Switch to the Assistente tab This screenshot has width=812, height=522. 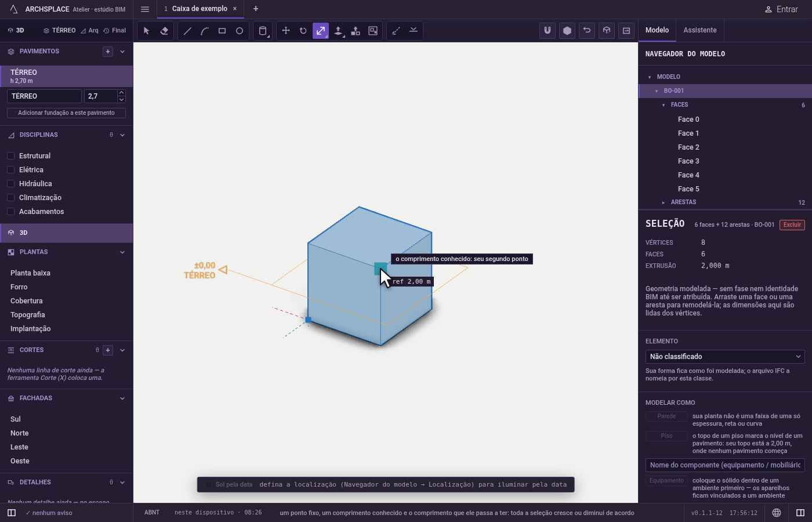tap(700, 30)
